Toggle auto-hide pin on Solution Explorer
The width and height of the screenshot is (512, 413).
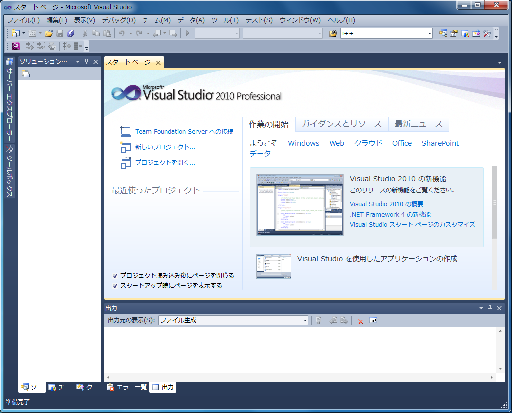click(x=86, y=62)
